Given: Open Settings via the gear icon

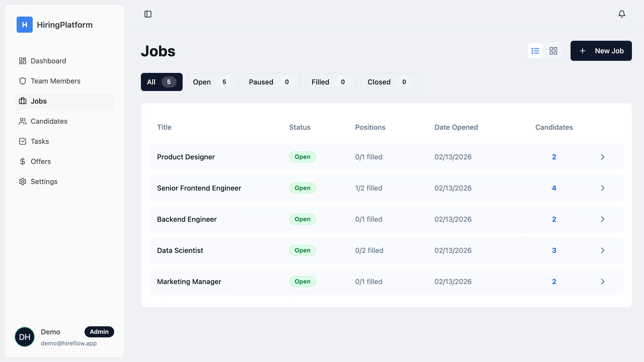Looking at the screenshot, I should (23, 181).
